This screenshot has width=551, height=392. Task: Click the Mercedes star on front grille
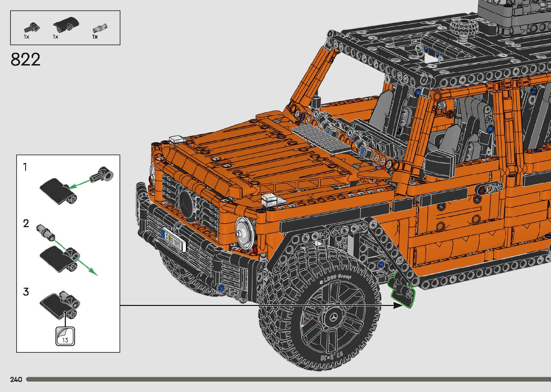[188, 204]
